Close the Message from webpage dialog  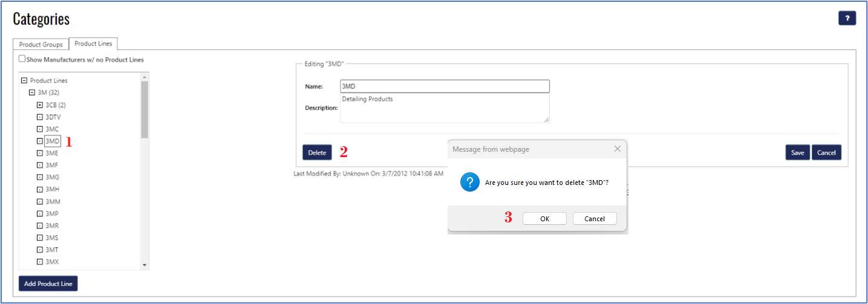pyautogui.click(x=617, y=149)
